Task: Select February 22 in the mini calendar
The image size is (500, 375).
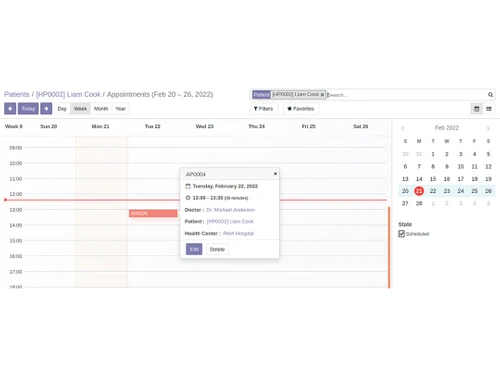Action: coord(433,191)
